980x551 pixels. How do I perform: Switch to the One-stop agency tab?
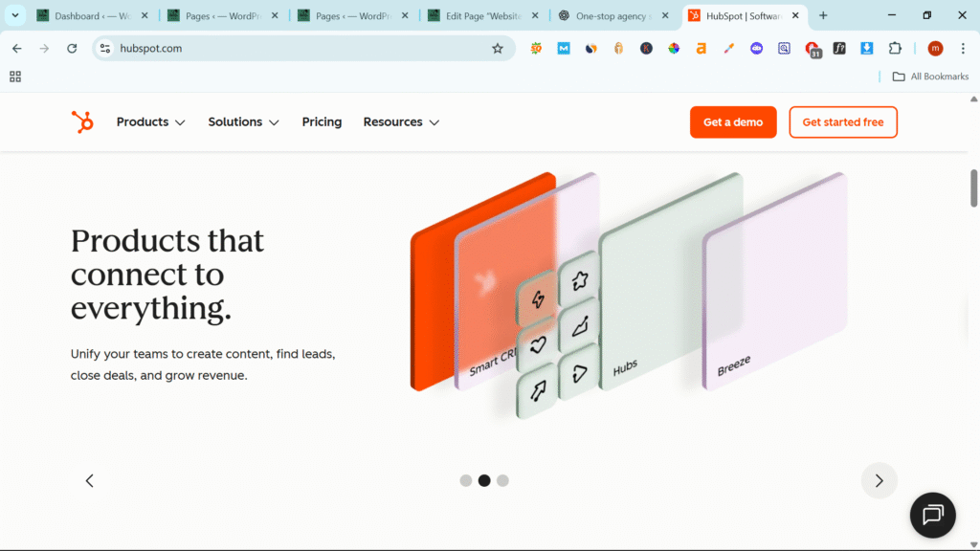[x=612, y=16]
